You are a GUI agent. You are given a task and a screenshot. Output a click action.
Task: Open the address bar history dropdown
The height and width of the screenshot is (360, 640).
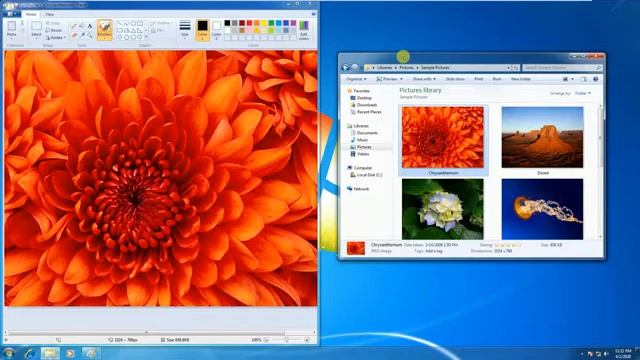(x=508, y=68)
